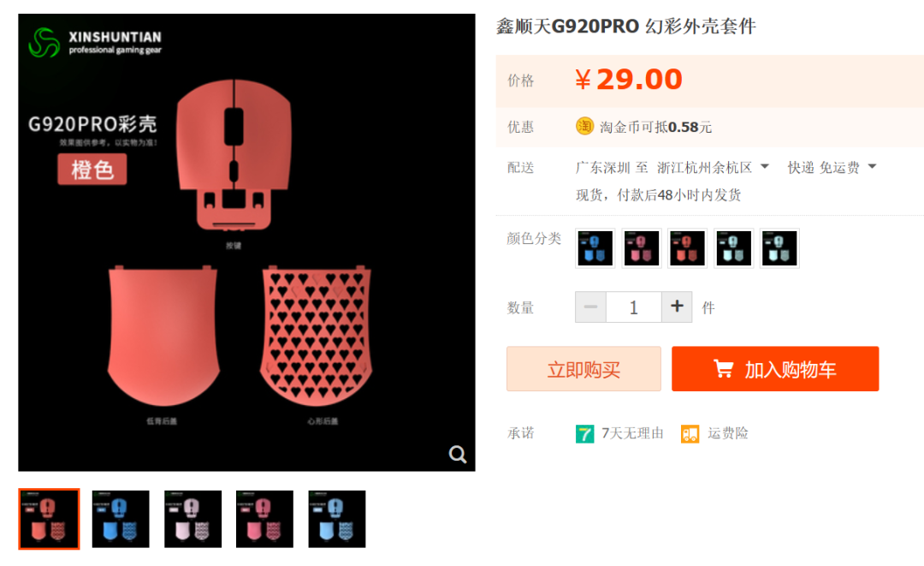Image resolution: width=924 pixels, height=566 pixels.
Task: View the light pink shell gallery thumbnail
Action: (192, 519)
